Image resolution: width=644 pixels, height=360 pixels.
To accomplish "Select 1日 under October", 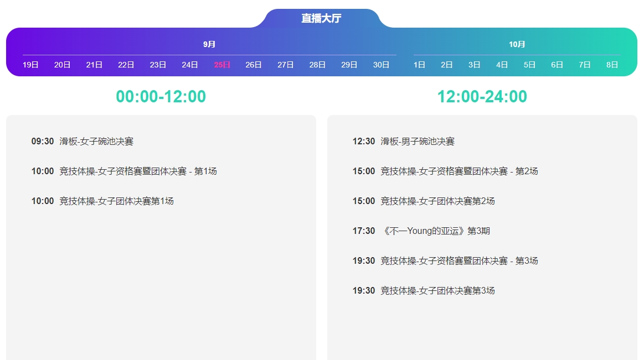I will (x=419, y=65).
